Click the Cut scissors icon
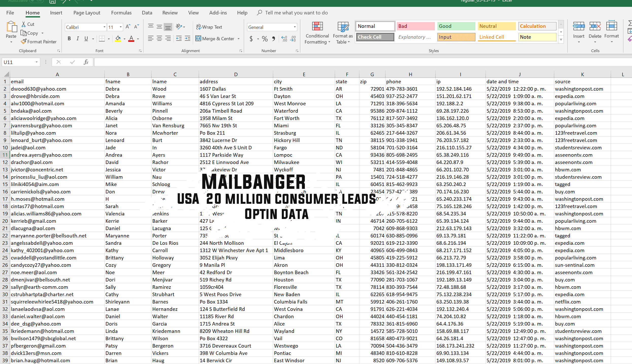Screen dimensions: 632x364 24,24
